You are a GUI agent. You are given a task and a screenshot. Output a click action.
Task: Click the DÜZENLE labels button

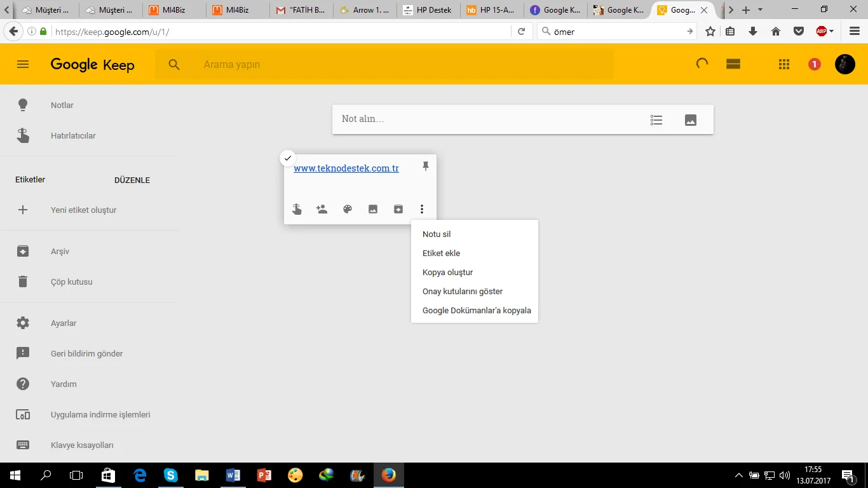[132, 180]
